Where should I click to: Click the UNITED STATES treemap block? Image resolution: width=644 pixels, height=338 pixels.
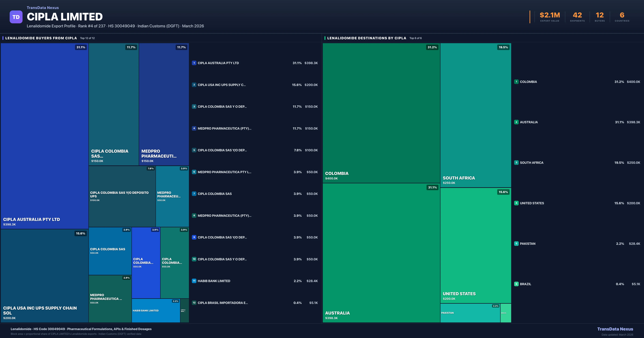(475, 245)
